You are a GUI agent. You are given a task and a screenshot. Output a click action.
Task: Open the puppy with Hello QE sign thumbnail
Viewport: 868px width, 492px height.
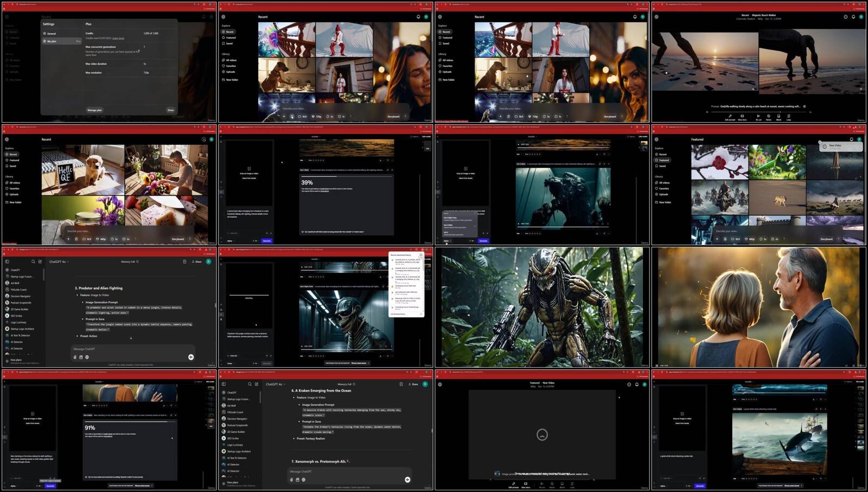point(82,169)
